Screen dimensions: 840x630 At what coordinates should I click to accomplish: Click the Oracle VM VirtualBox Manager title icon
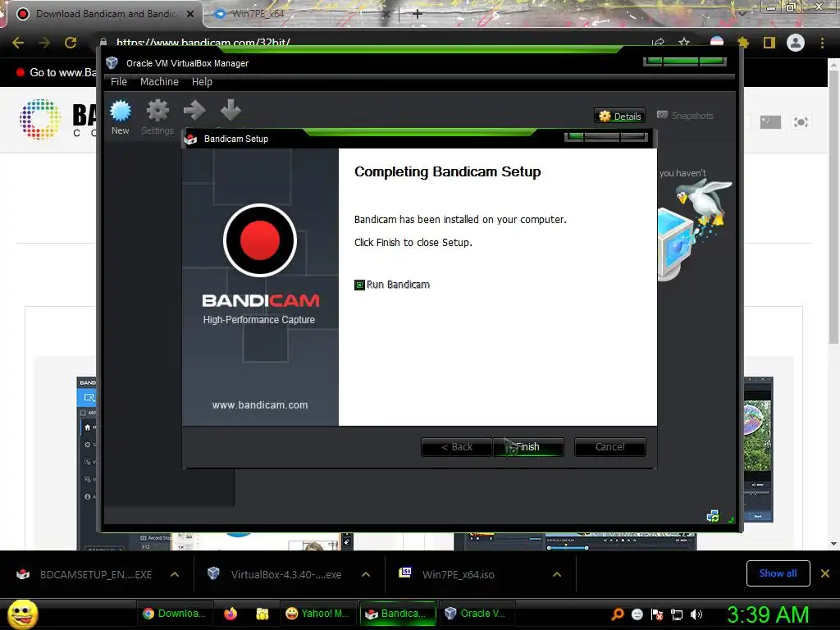tap(112, 63)
